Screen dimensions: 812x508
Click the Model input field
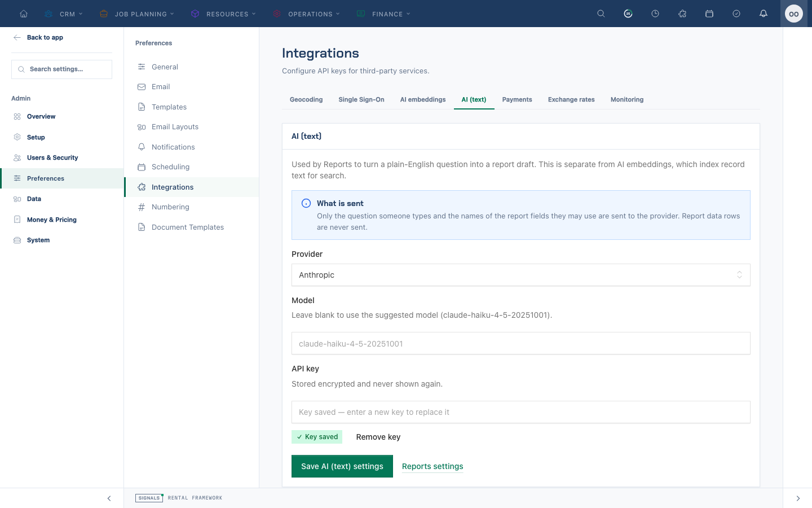pos(521,343)
